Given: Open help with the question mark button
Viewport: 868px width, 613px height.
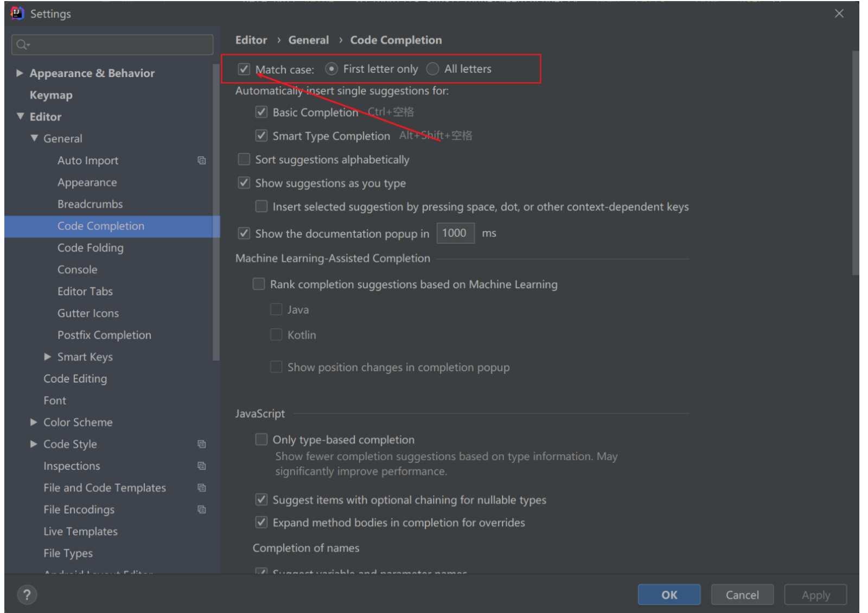Looking at the screenshot, I should 27,595.
